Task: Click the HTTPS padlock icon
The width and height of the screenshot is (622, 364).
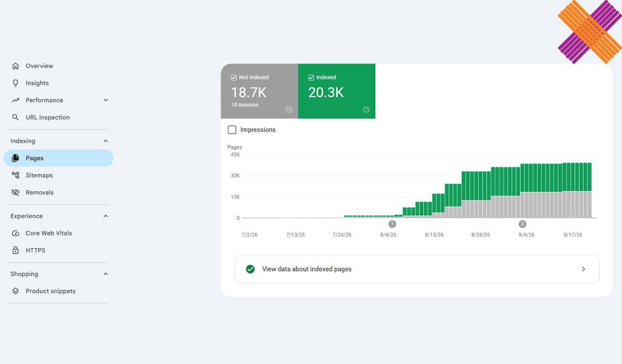Action: pyautogui.click(x=15, y=251)
